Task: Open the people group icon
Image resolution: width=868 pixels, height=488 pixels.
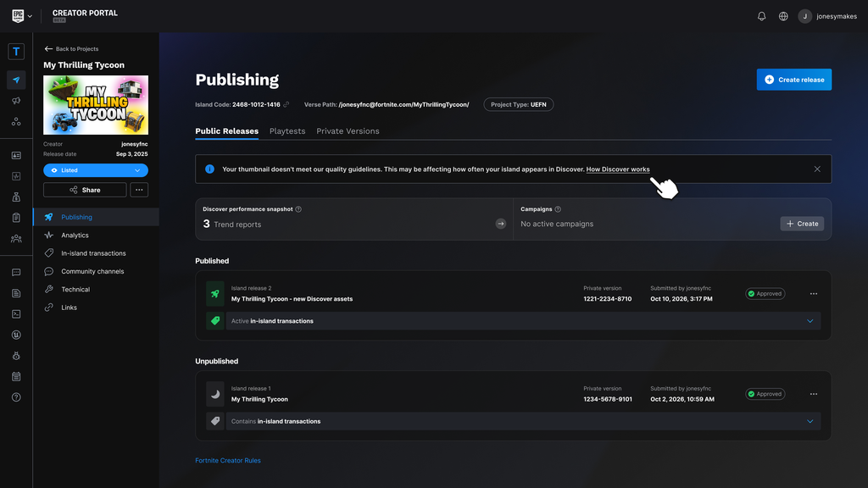Action: 16,238
